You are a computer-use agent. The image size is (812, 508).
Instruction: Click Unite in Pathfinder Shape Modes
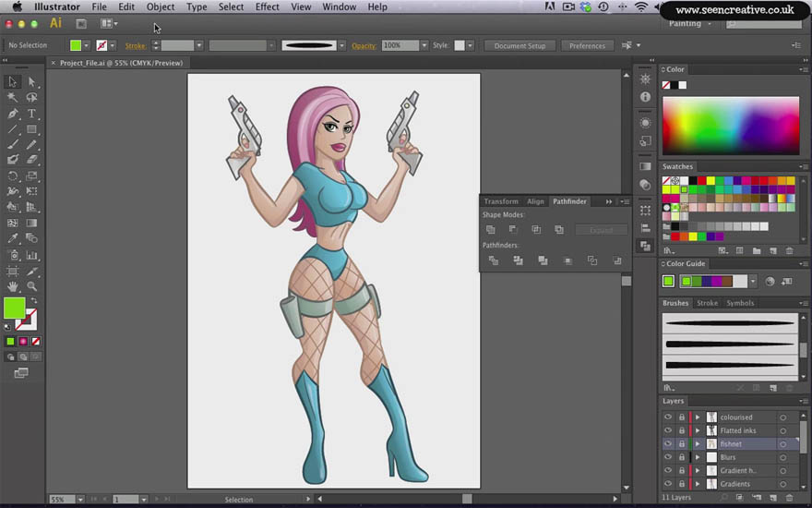click(x=490, y=230)
